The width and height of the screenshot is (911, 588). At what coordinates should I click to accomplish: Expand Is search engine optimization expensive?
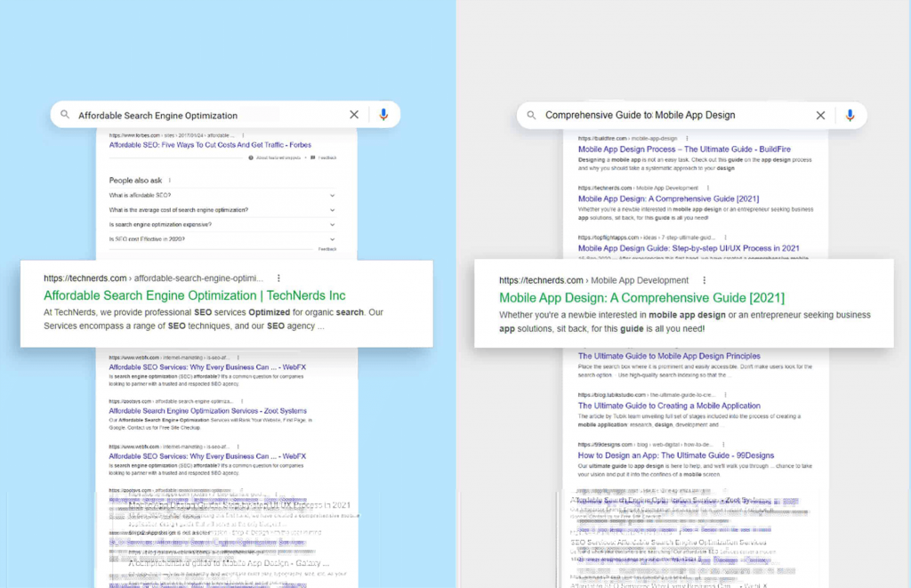coord(222,224)
